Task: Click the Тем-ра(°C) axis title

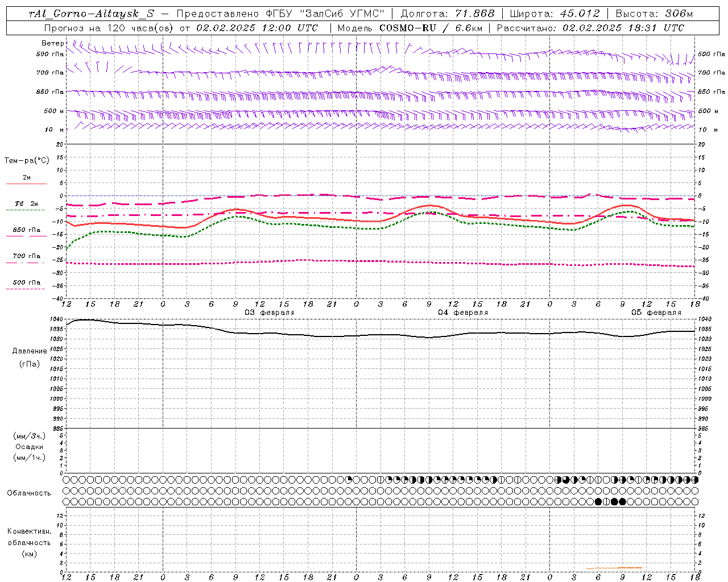Action: (27, 161)
